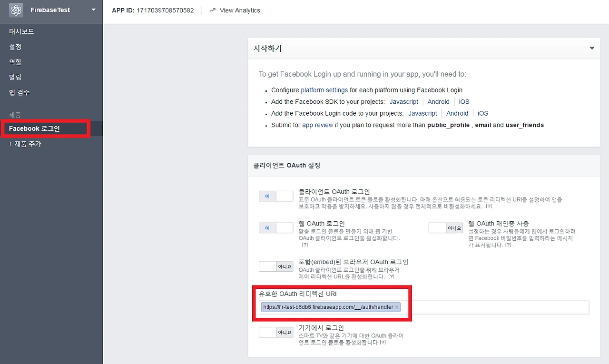Open the Android link for Login code

pos(457,113)
